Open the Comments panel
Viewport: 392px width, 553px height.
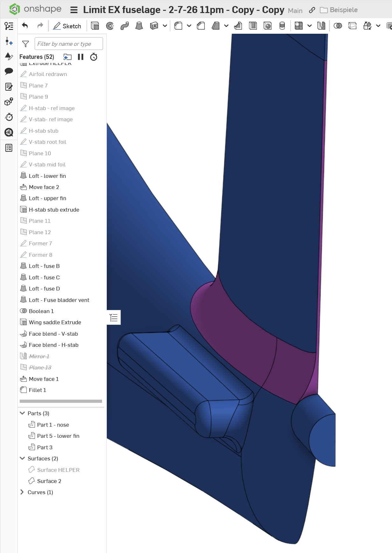(9, 71)
